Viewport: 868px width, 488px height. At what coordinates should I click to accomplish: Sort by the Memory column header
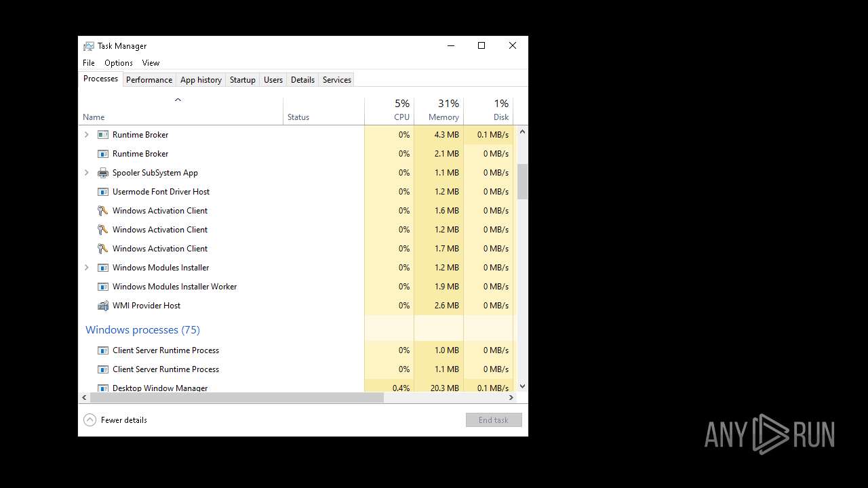pyautogui.click(x=439, y=111)
